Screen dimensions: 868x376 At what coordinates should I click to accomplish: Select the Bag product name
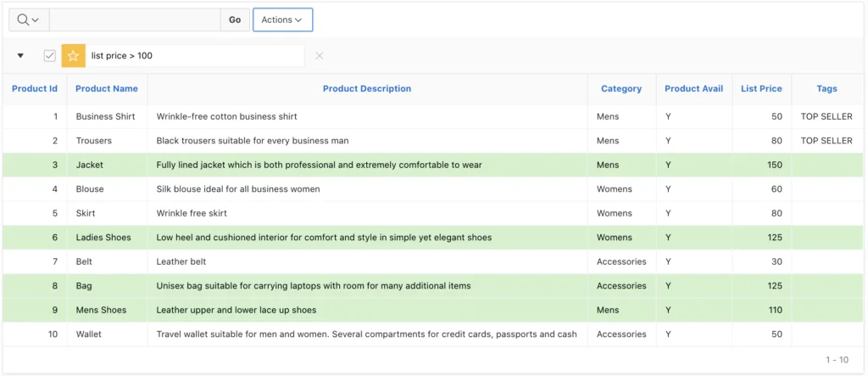[x=84, y=285]
